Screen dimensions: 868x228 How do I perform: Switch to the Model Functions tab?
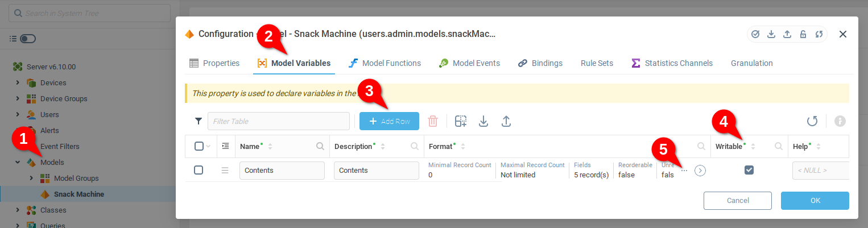(385, 63)
